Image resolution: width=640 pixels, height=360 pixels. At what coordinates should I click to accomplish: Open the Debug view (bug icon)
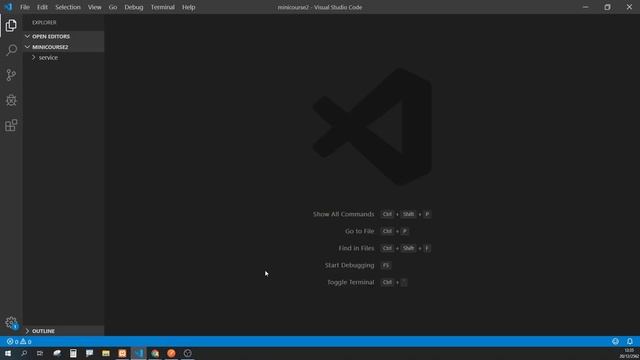[x=11, y=100]
